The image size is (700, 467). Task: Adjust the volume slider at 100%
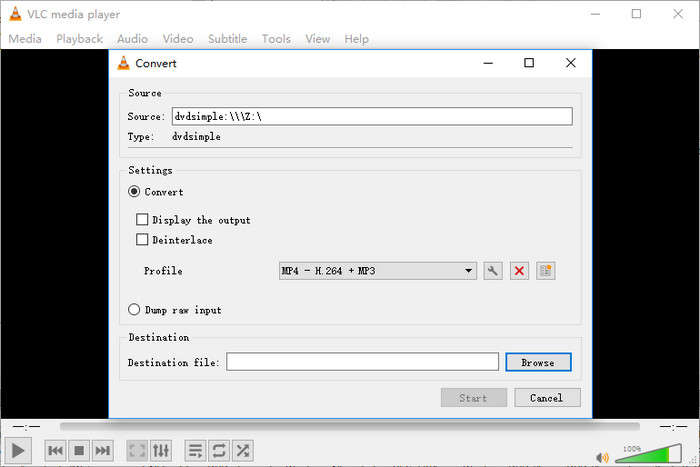point(649,454)
